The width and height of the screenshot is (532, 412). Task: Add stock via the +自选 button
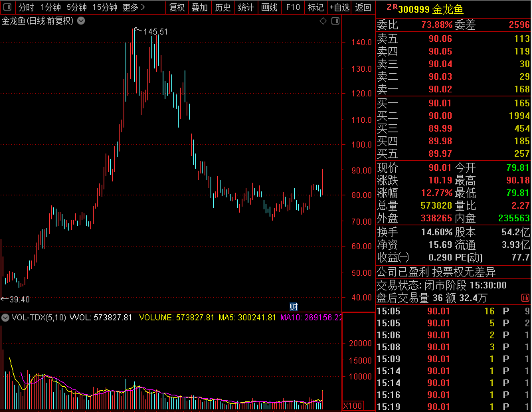click(x=339, y=7)
